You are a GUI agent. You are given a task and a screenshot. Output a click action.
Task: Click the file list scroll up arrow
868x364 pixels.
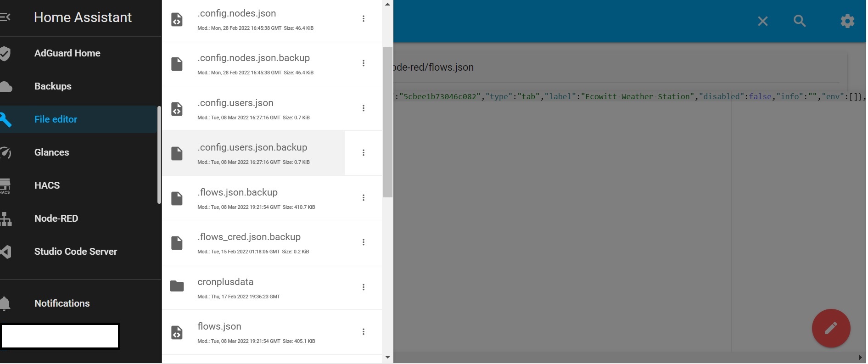point(387,4)
